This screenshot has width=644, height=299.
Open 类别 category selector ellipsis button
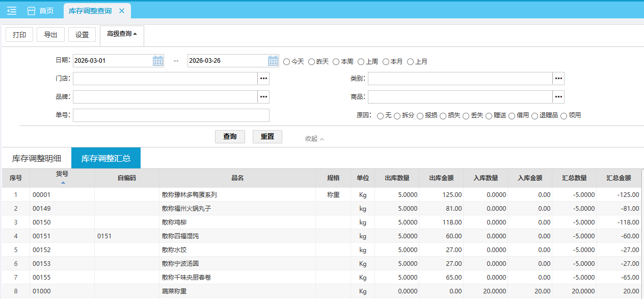[x=558, y=79]
